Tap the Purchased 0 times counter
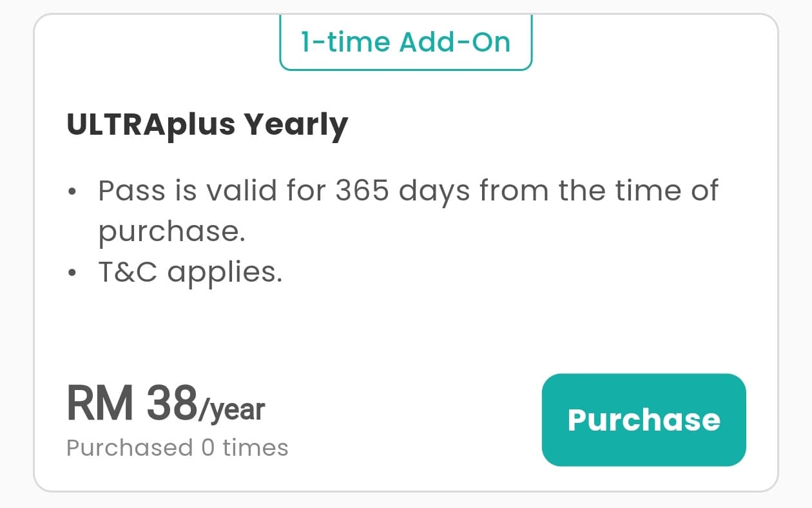 coord(177,447)
